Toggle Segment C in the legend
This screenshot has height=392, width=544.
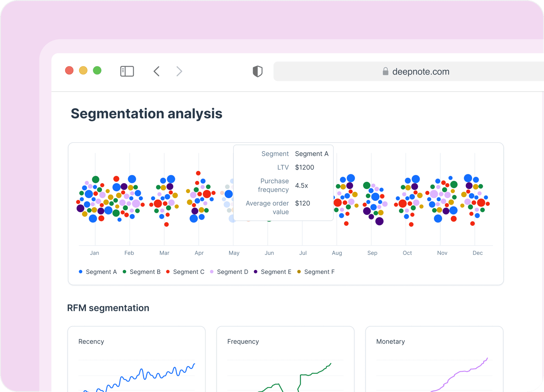(x=186, y=272)
